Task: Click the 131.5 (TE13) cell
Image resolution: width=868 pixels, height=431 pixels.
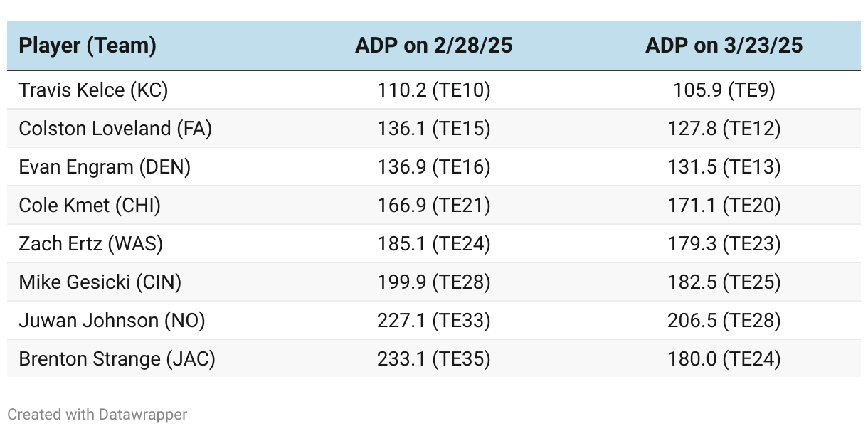Action: [x=724, y=167]
